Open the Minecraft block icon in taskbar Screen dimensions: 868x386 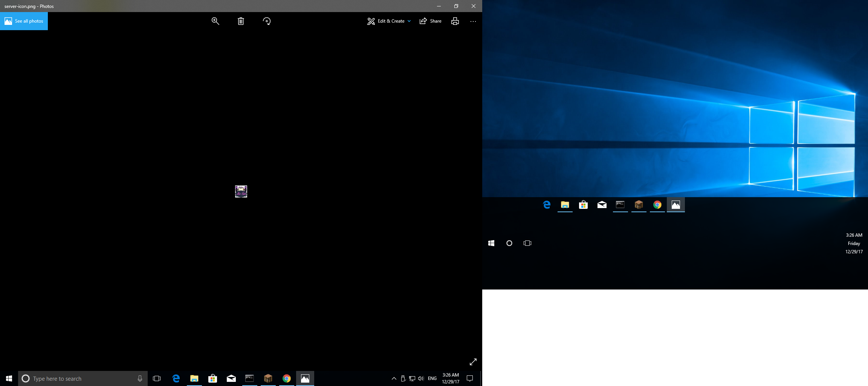tap(268, 378)
